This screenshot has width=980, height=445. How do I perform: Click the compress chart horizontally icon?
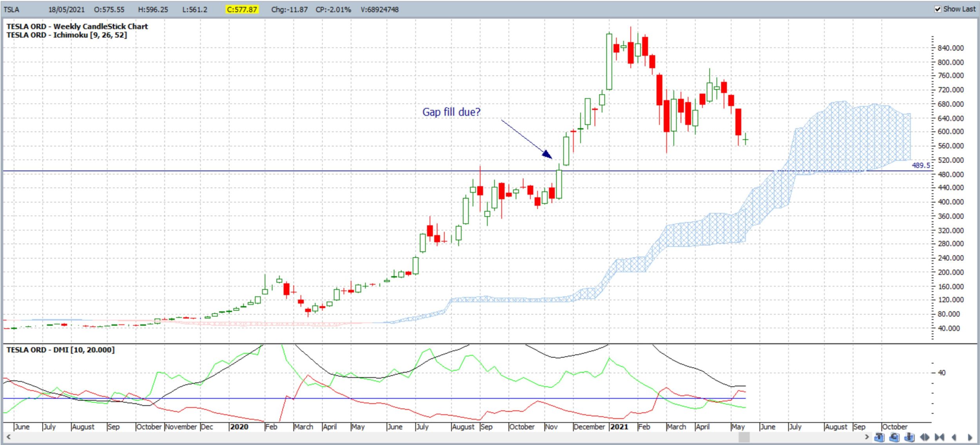[x=939, y=437]
